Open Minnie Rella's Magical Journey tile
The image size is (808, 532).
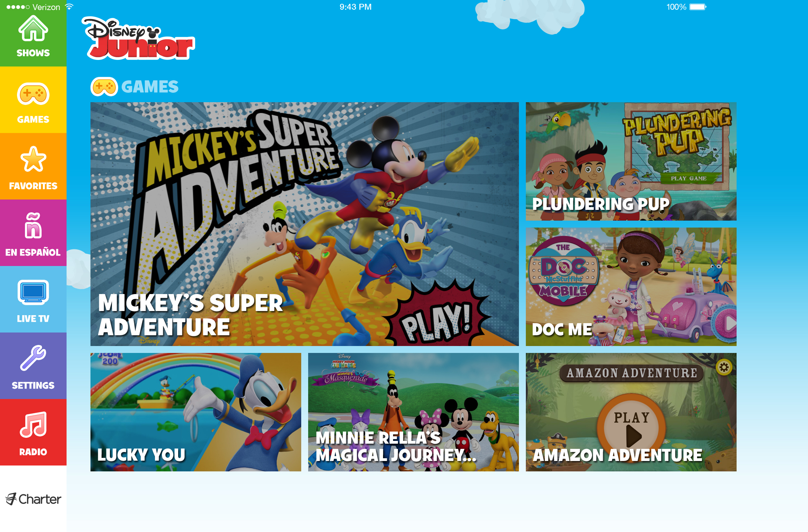(413, 412)
